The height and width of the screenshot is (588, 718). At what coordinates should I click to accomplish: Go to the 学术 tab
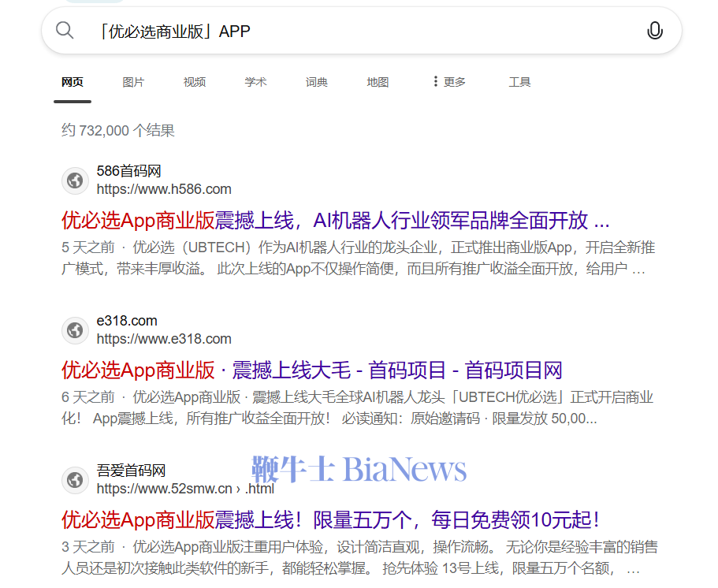coord(255,82)
